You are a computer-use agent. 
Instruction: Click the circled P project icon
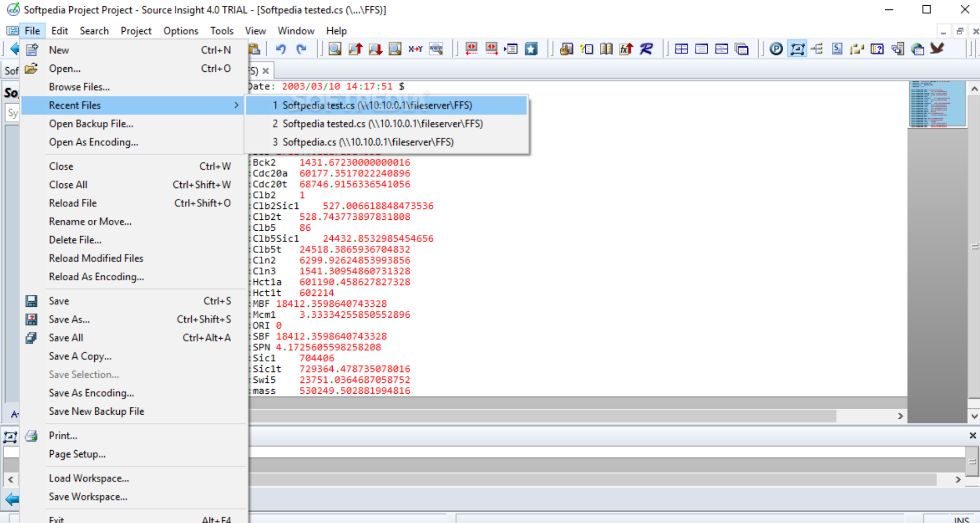pyautogui.click(x=776, y=49)
